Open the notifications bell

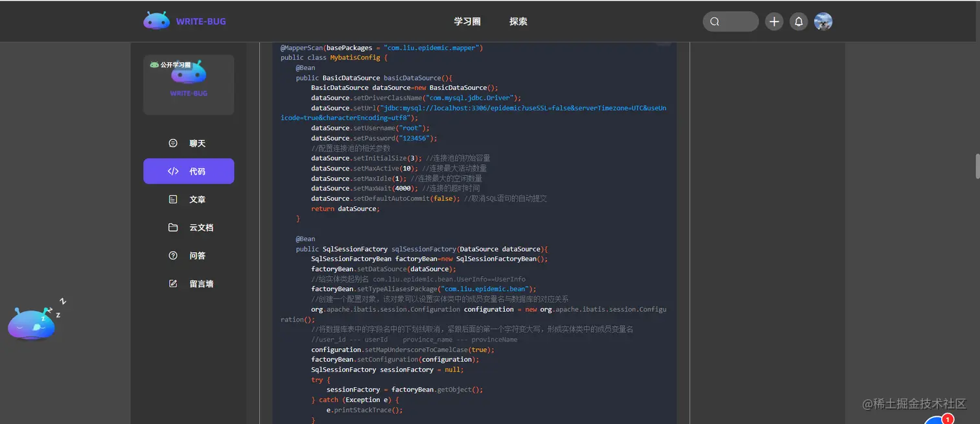799,21
